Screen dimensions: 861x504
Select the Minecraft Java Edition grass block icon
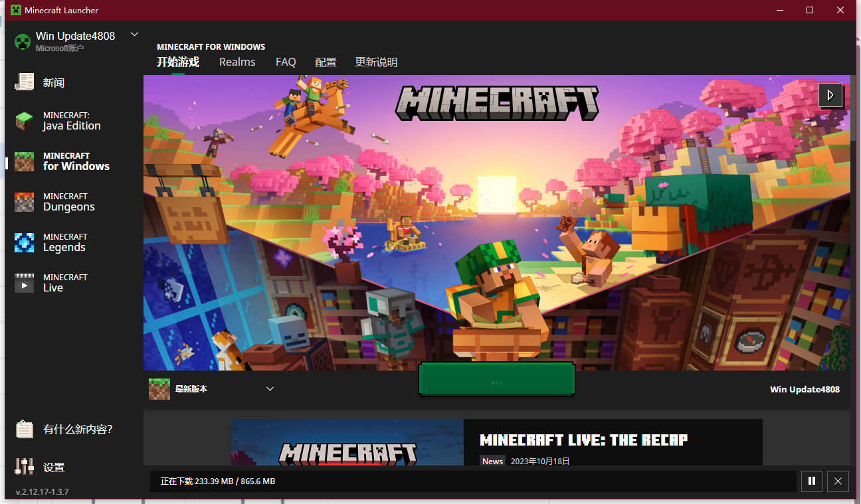(25, 121)
